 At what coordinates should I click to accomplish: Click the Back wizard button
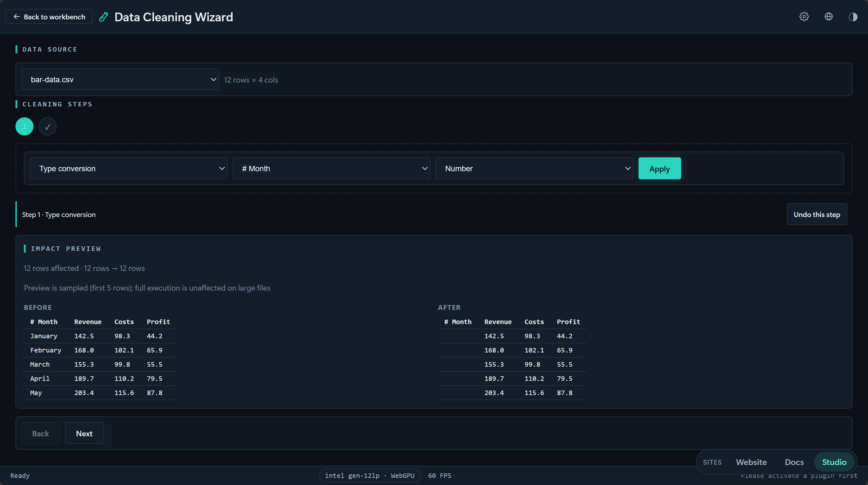coord(40,433)
